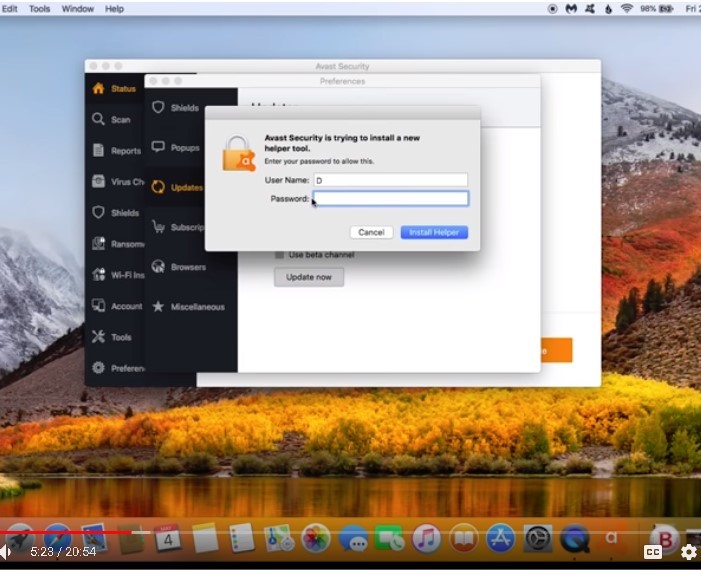
Task: Open App Store from the Dock
Action: pos(500,538)
